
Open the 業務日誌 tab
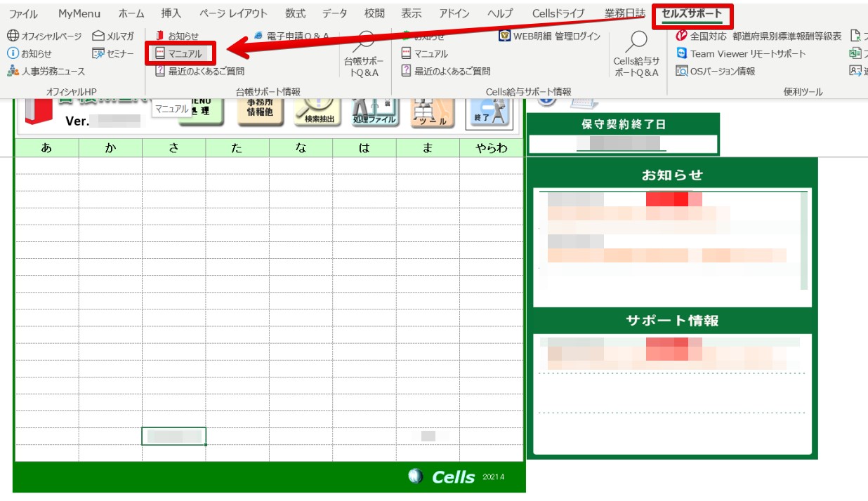[624, 14]
